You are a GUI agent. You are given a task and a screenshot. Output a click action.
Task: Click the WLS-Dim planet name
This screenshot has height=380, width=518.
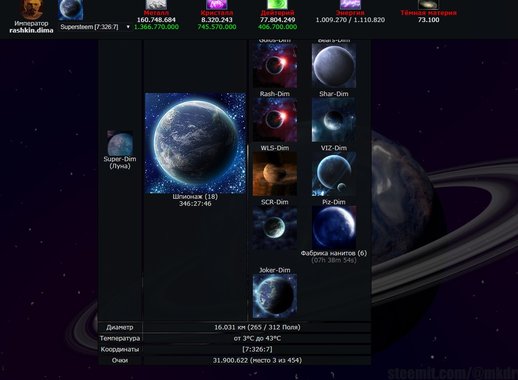[x=275, y=148]
